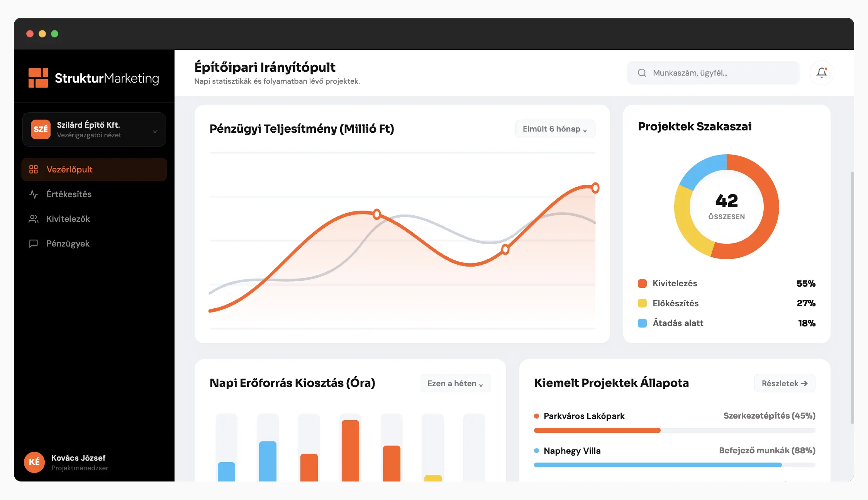This screenshot has width=868, height=500.
Task: Open the Ezen a héten dropdown
Action: click(x=455, y=383)
